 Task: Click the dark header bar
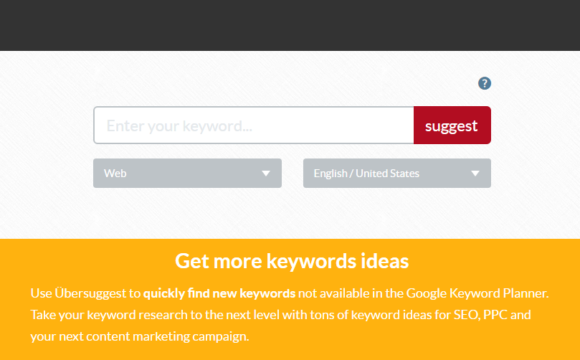tap(290, 25)
